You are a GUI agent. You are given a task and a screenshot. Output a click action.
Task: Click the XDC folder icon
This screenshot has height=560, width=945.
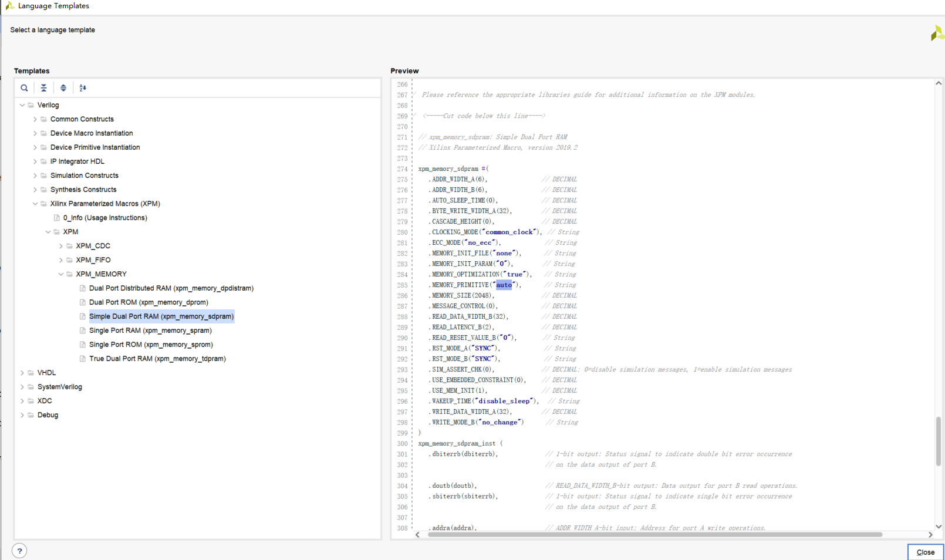coord(31,401)
